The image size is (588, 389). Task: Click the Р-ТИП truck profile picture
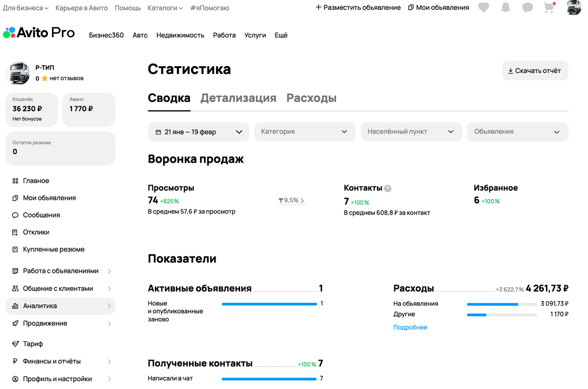coord(19,73)
